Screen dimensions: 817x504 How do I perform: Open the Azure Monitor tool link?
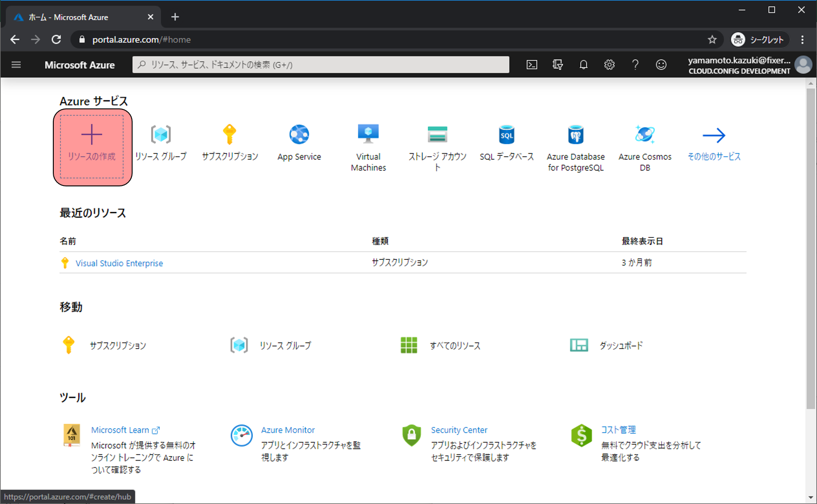coord(288,430)
